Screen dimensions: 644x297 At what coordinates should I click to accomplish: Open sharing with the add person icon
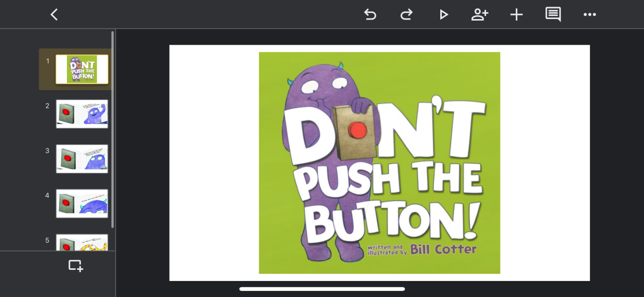pyautogui.click(x=479, y=15)
